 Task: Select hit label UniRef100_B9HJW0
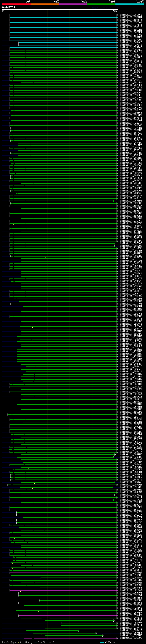point(131,502)
